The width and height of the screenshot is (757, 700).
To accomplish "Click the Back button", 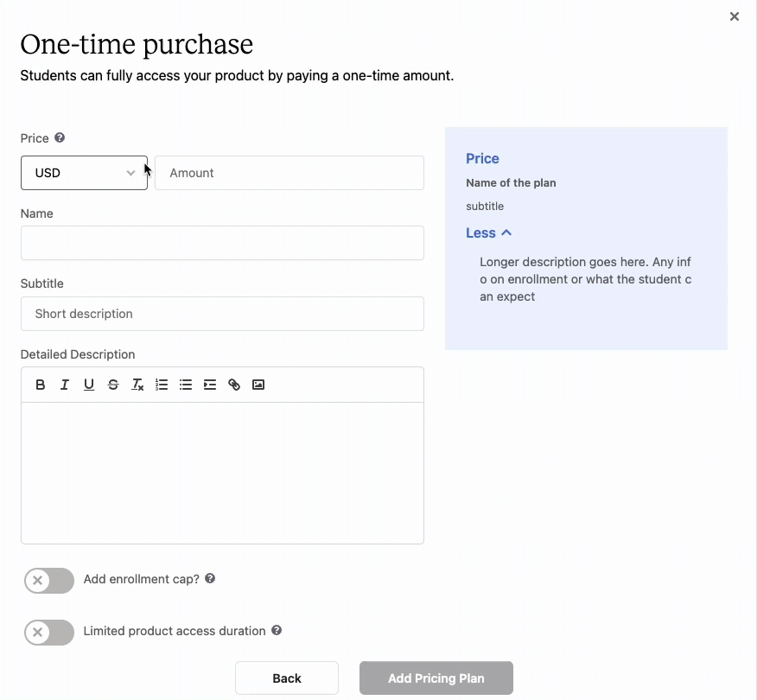I will point(287,678).
